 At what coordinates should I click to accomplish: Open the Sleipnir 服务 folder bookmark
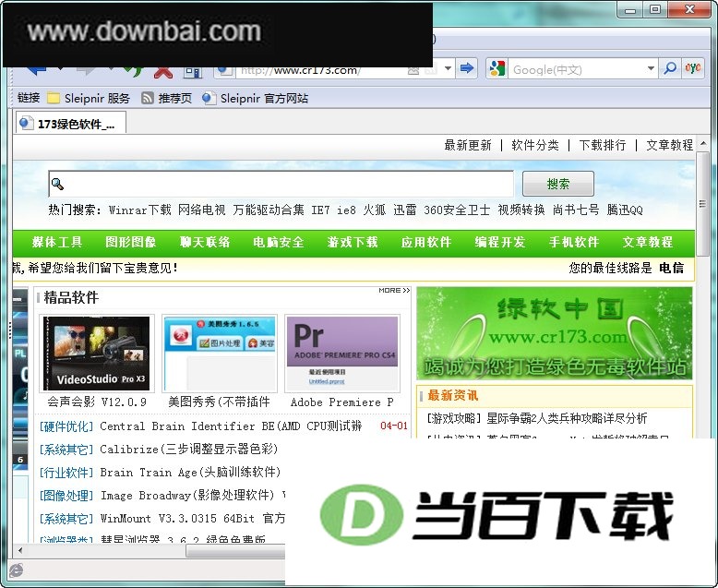pyautogui.click(x=89, y=98)
